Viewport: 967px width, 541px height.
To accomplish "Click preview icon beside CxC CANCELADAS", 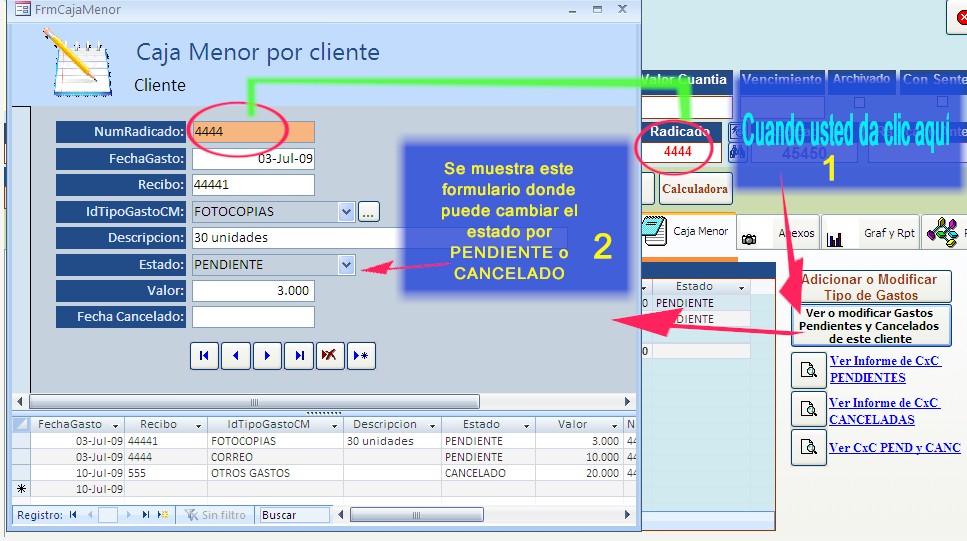I will tap(809, 409).
